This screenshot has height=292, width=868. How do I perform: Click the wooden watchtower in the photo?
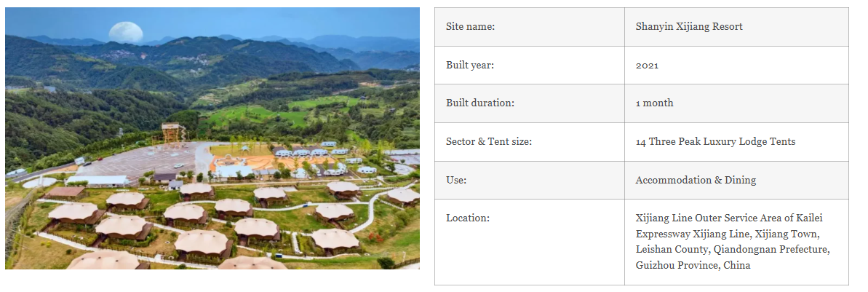(171, 133)
